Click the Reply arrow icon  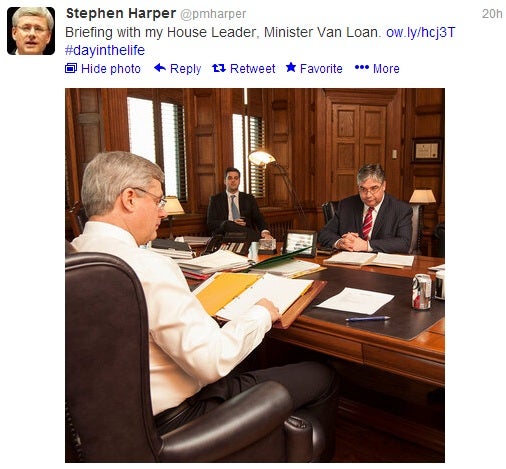pos(160,68)
